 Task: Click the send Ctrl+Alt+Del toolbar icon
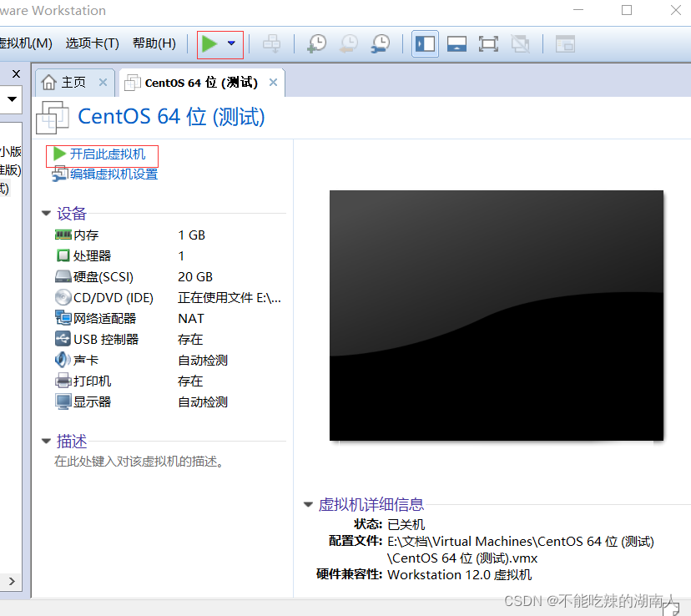pyautogui.click(x=271, y=43)
